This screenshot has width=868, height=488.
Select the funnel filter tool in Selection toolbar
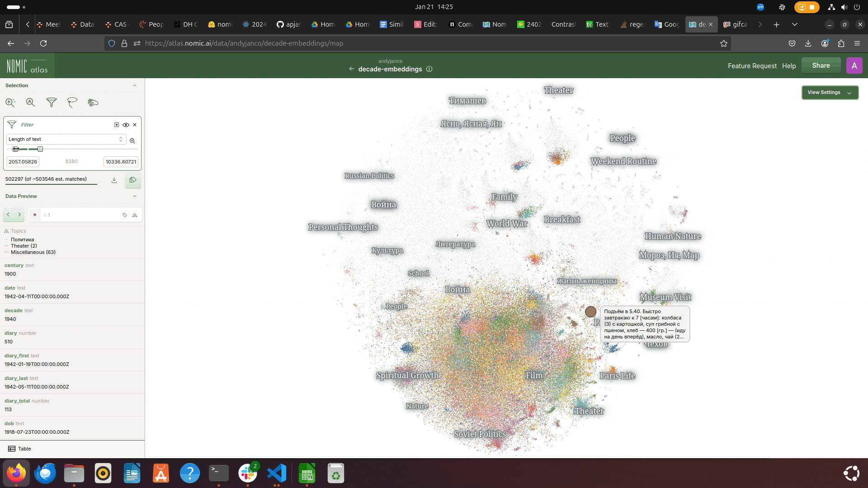click(52, 103)
